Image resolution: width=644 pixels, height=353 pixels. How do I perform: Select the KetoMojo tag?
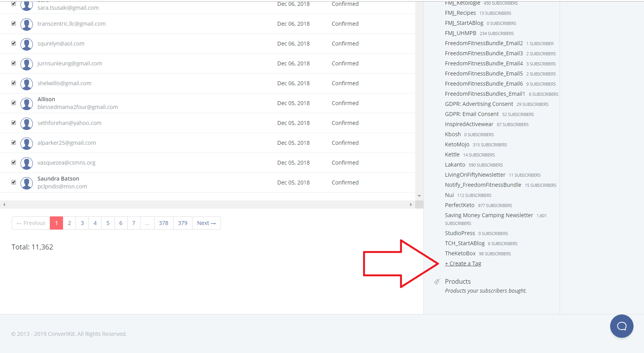click(x=457, y=144)
